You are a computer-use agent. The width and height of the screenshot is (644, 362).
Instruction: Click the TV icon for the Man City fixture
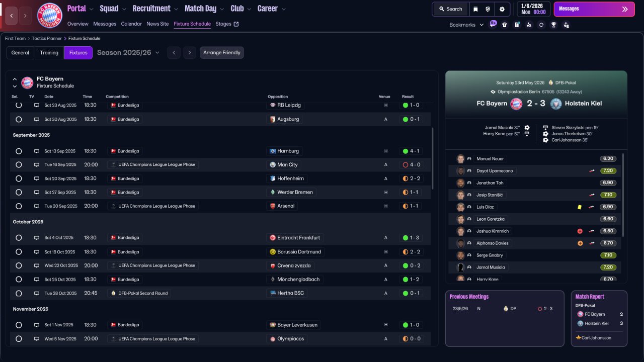36,164
